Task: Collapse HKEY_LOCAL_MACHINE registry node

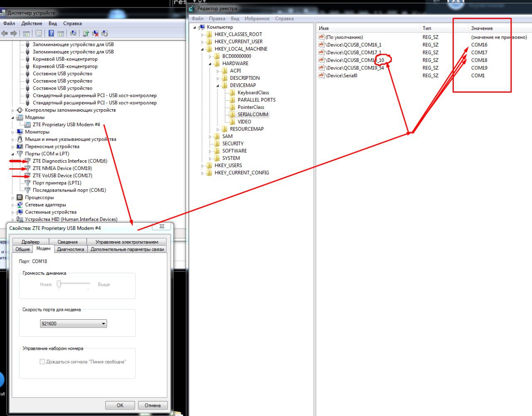Action: [x=202, y=49]
